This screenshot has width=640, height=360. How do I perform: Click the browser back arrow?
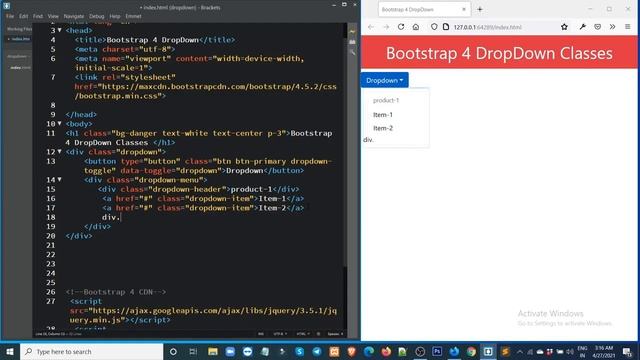(x=371, y=27)
